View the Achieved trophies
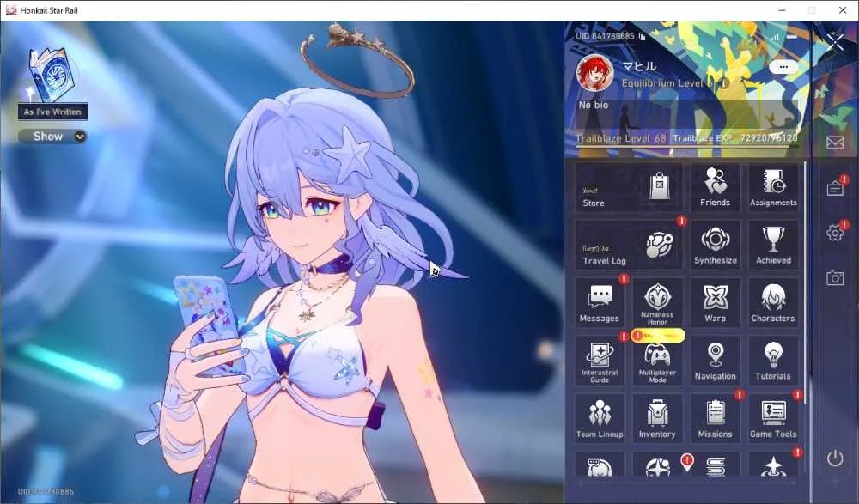This screenshot has width=859, height=504. coord(773,246)
